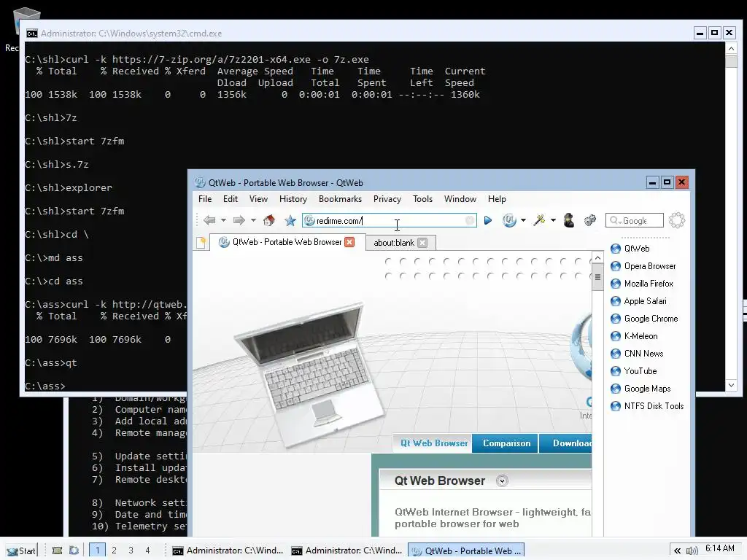Viewport: 747px width, 560px height.
Task: Expand the Qt globe dropdown arrow
Action: point(523,220)
